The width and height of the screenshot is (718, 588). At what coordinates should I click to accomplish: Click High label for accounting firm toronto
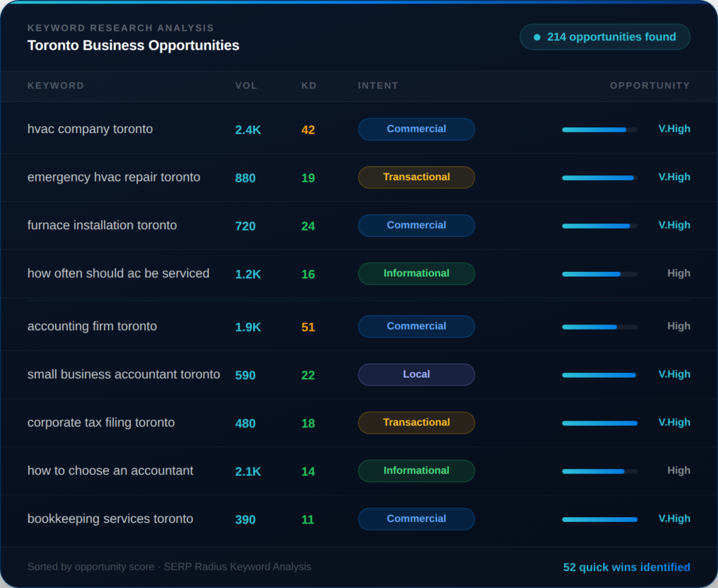[x=679, y=327]
